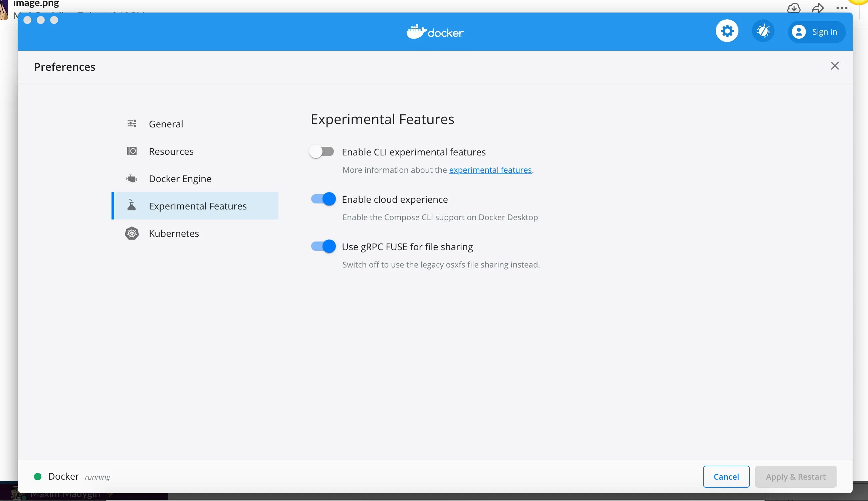Click the General sliders icon
The height and width of the screenshot is (501, 868).
click(132, 123)
